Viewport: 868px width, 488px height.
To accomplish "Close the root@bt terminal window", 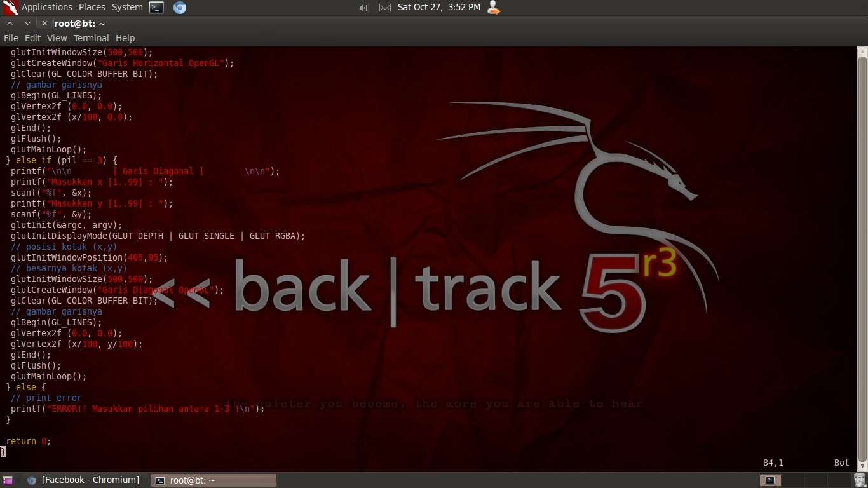I will pos(44,23).
